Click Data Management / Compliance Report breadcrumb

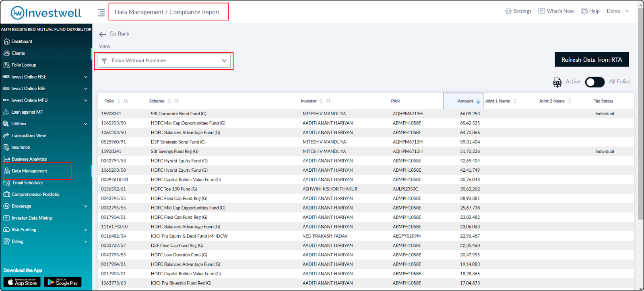point(167,12)
